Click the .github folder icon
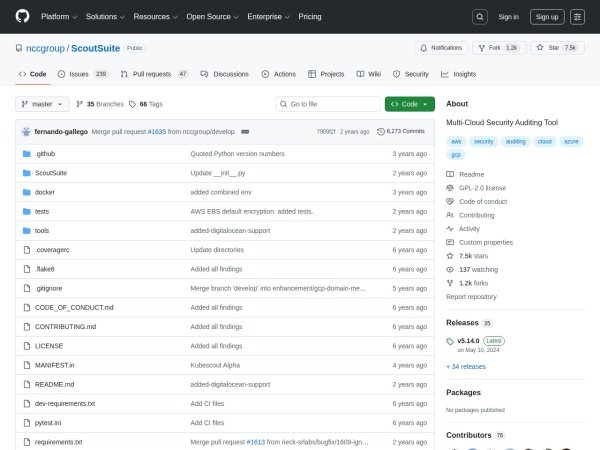This screenshot has width=600, height=450. (27, 154)
